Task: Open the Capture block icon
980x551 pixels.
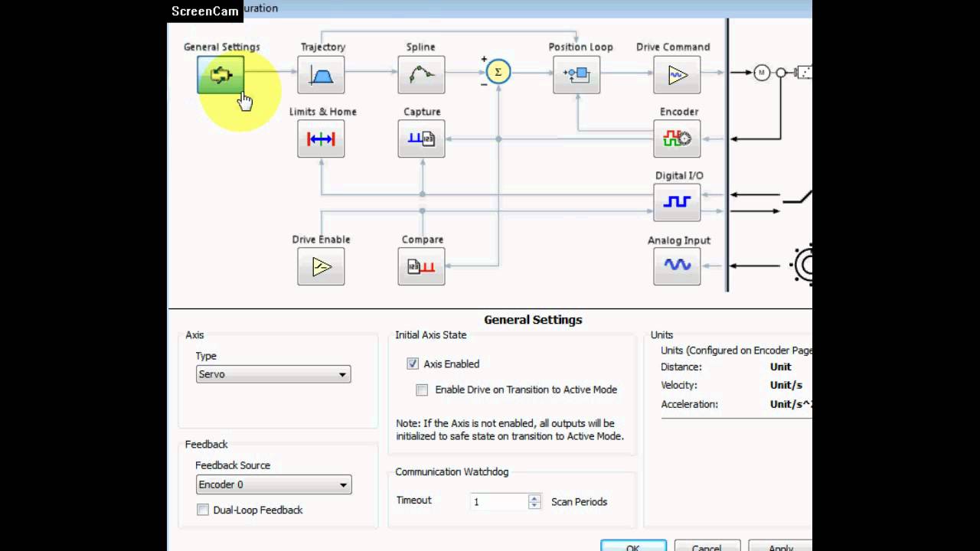Action: coord(421,139)
